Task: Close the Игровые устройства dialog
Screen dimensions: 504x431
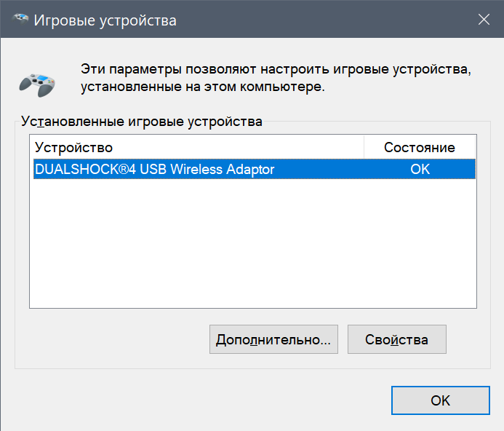Action: (x=484, y=20)
